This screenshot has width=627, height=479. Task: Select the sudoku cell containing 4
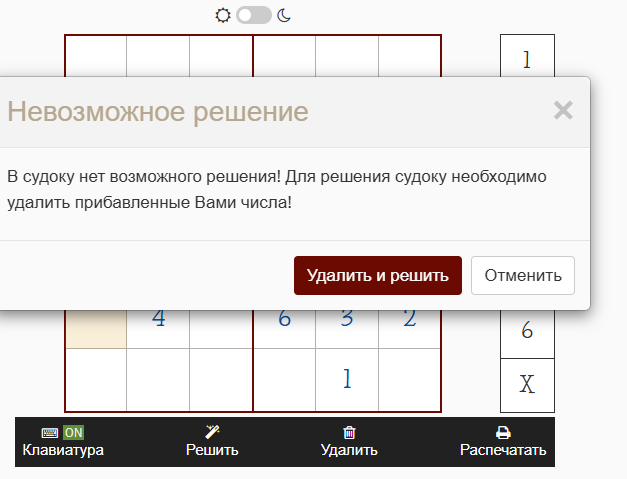tap(158, 329)
